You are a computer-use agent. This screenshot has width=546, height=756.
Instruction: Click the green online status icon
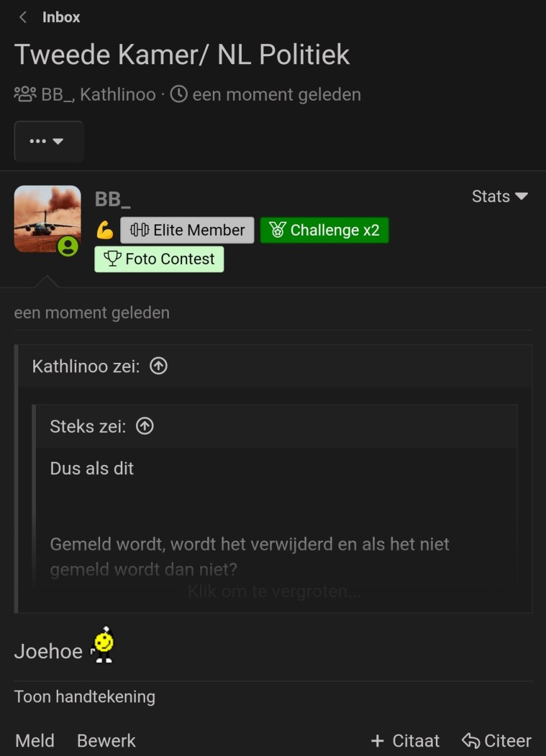68,246
